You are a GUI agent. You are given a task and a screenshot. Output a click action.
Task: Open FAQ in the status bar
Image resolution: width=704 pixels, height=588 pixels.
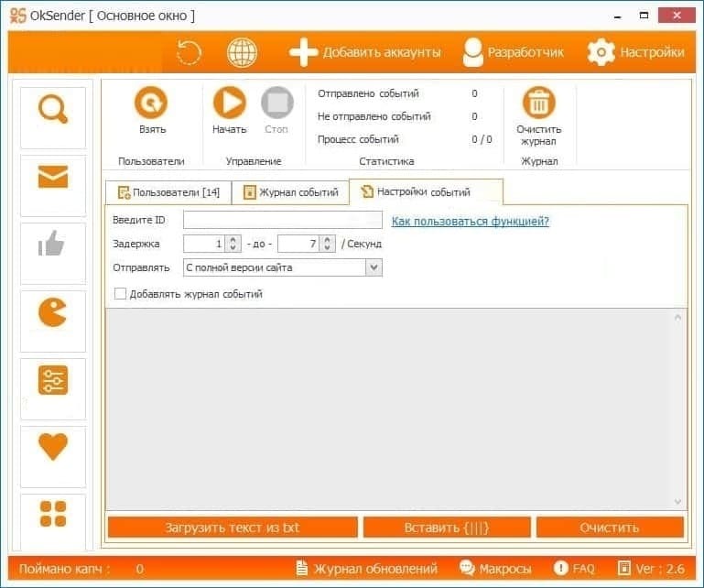click(574, 569)
